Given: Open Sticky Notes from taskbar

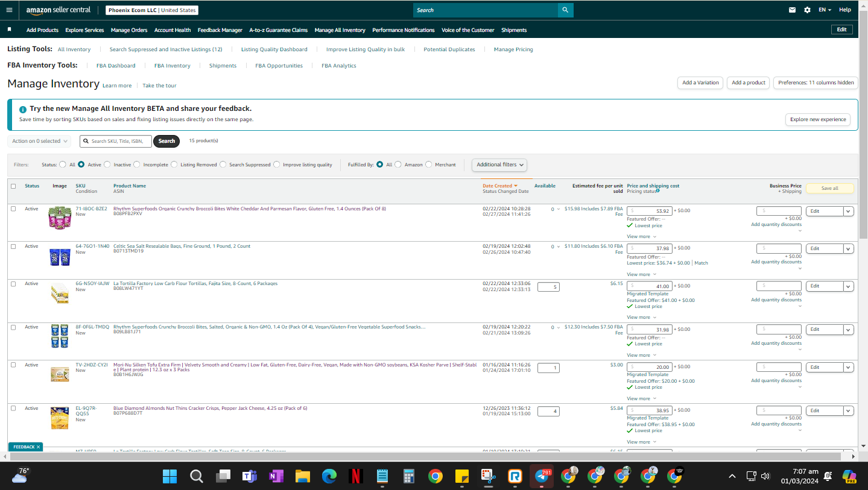Looking at the screenshot, I should tap(461, 477).
